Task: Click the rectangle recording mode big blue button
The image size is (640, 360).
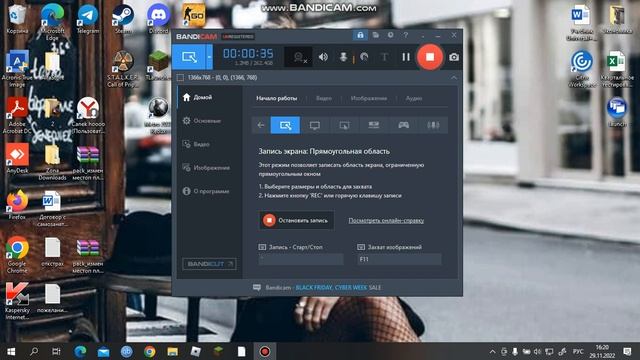Action: (x=189, y=57)
